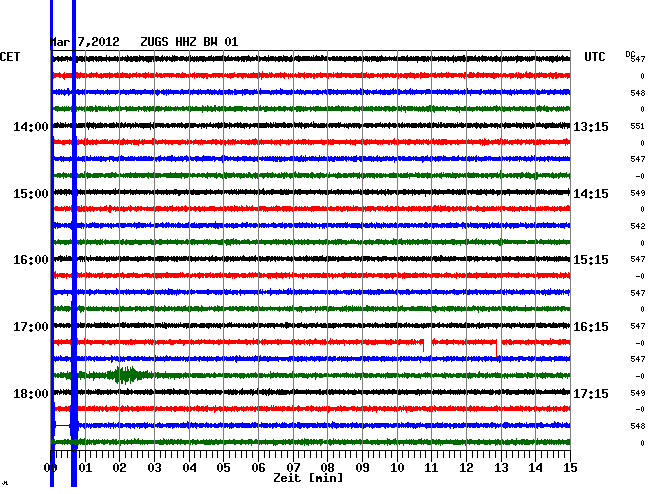
Task: Click minute tick label "07"
Action: click(293, 467)
